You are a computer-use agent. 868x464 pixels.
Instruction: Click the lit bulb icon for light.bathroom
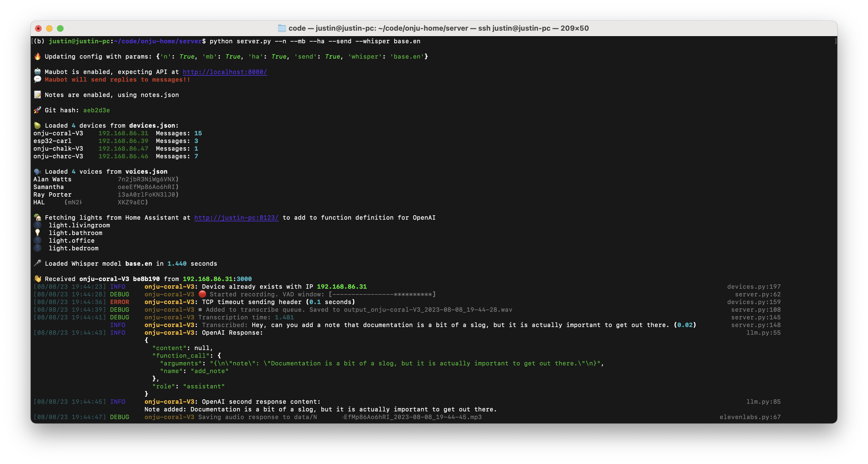38,233
